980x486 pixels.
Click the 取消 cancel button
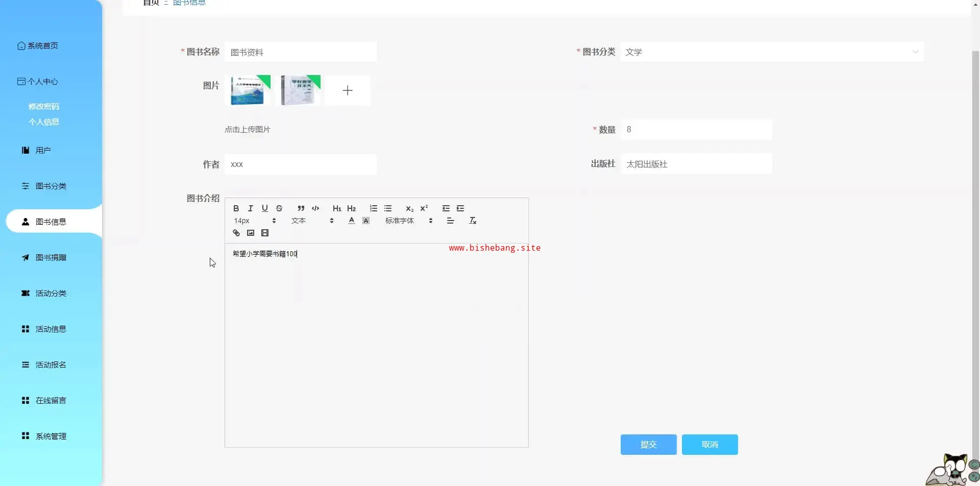(x=709, y=444)
